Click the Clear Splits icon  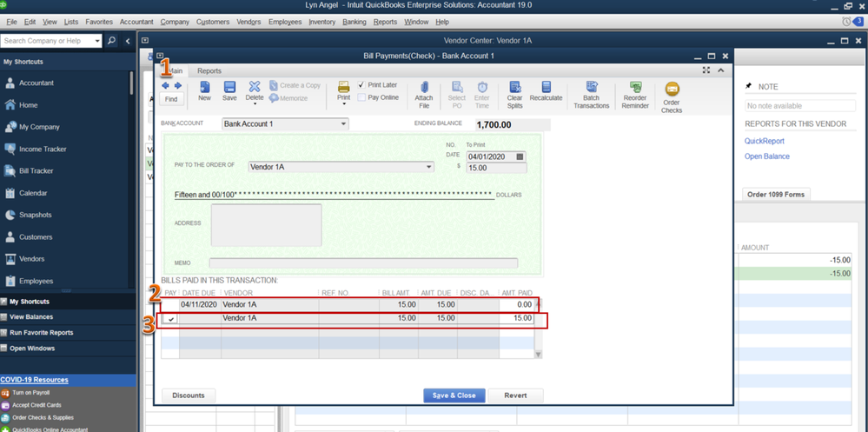coord(515,87)
